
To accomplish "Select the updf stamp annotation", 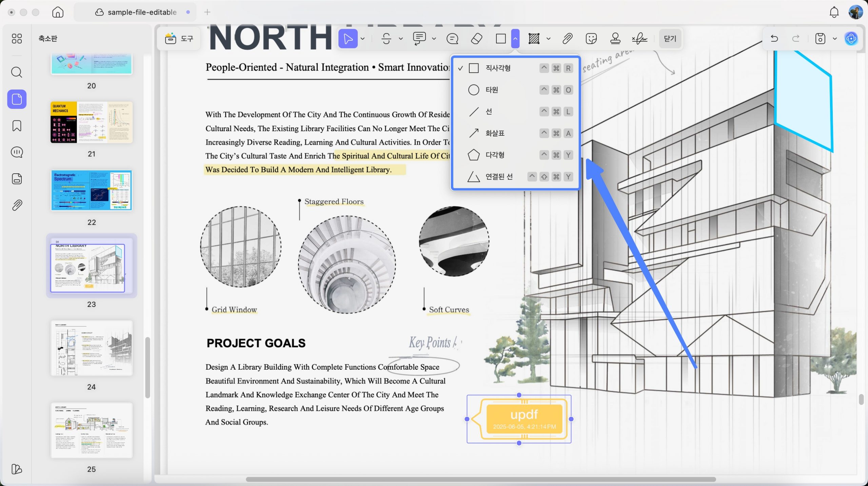I will (x=519, y=419).
